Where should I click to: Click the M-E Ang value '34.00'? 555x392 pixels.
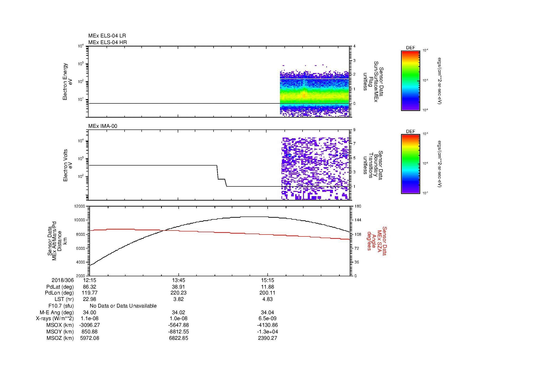click(x=90, y=313)
